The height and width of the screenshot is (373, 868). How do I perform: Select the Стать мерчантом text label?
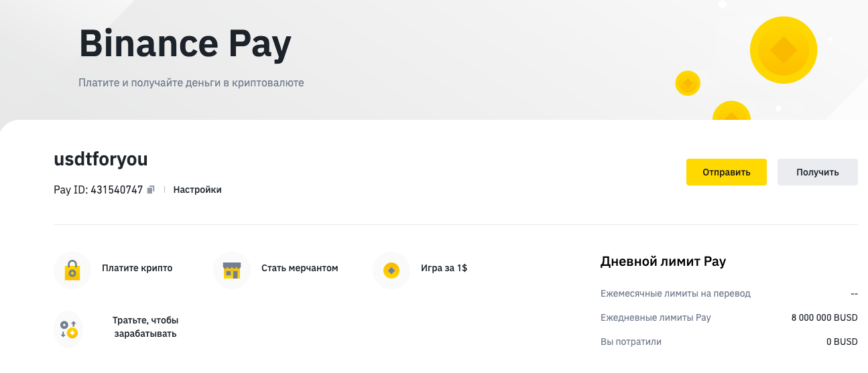point(300,268)
